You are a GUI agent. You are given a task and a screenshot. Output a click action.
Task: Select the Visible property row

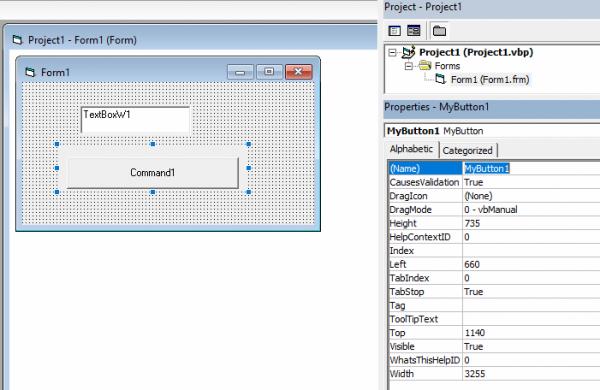click(x=494, y=346)
